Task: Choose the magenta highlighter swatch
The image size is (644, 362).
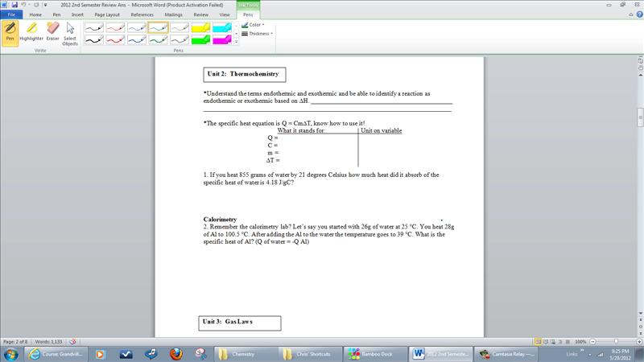Action: (222, 39)
